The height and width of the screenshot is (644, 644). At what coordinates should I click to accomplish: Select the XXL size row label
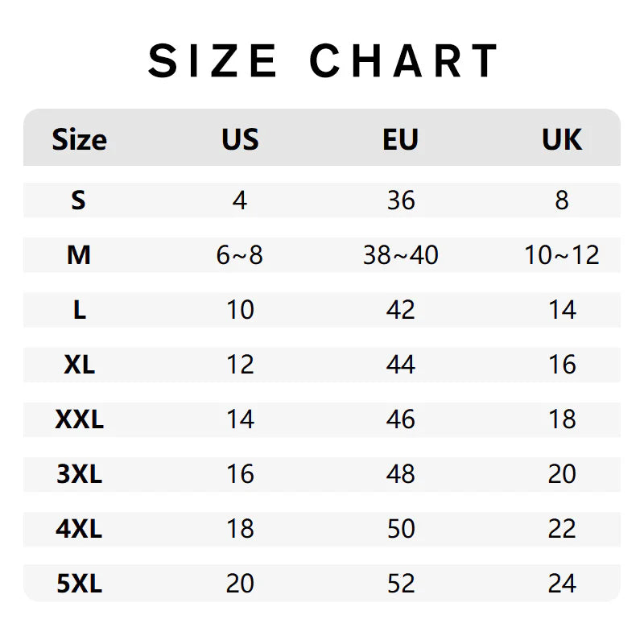coord(79,419)
